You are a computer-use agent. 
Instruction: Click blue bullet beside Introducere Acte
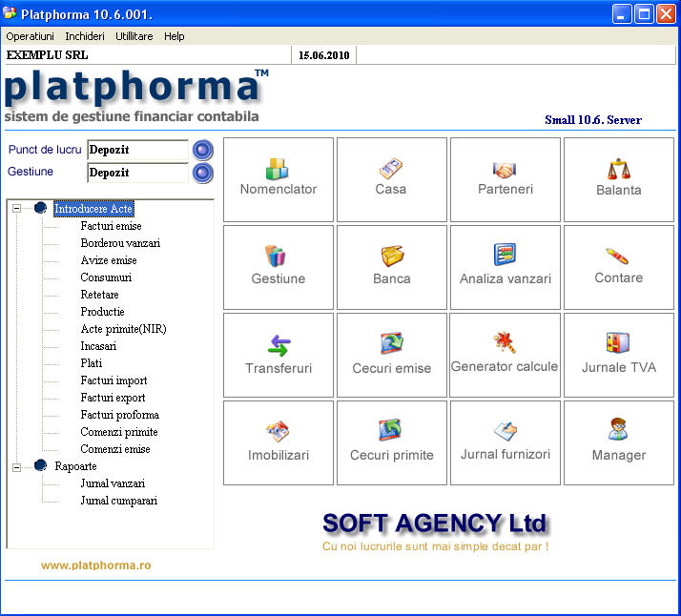pos(40,208)
